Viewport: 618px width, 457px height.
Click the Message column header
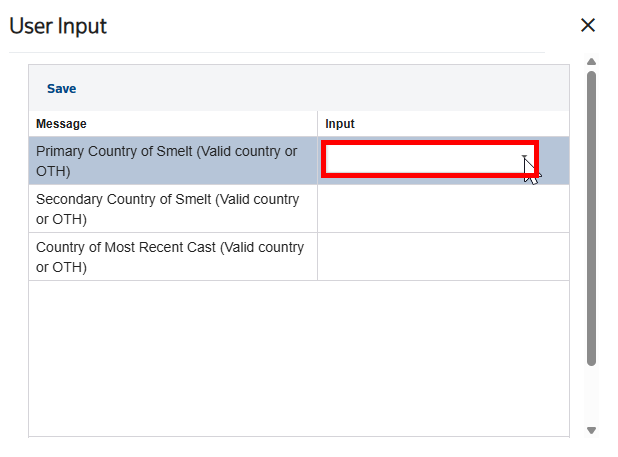(61, 124)
